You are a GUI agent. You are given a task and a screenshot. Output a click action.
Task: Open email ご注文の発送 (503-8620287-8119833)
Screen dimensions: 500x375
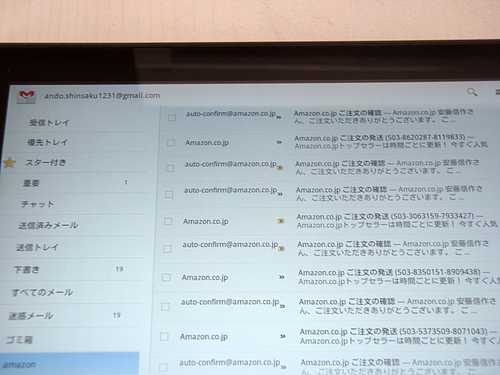click(390, 142)
